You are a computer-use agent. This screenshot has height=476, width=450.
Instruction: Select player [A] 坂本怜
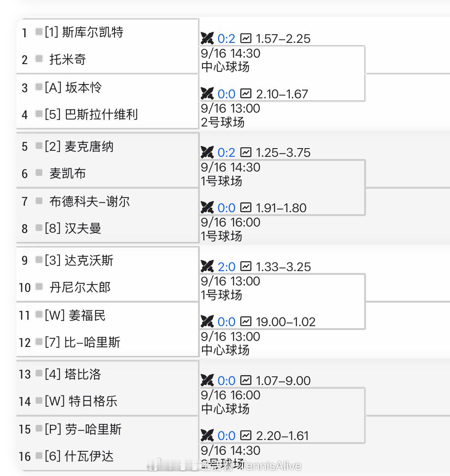pos(73,87)
